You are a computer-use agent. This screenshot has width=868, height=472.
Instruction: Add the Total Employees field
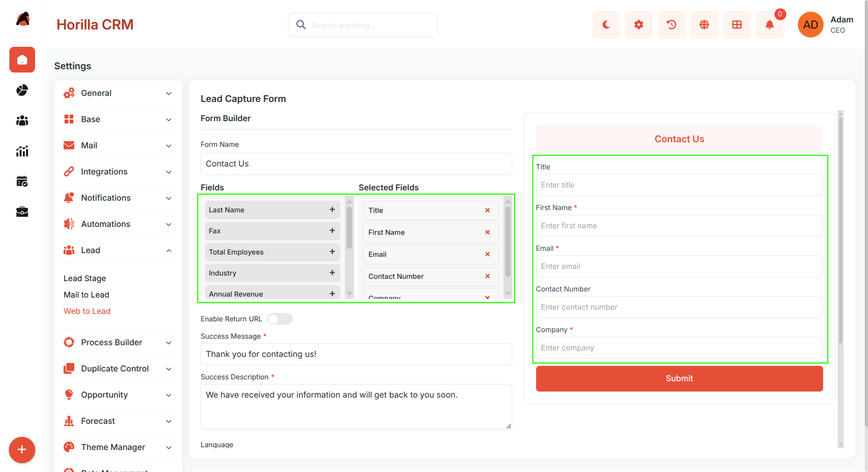tap(332, 252)
